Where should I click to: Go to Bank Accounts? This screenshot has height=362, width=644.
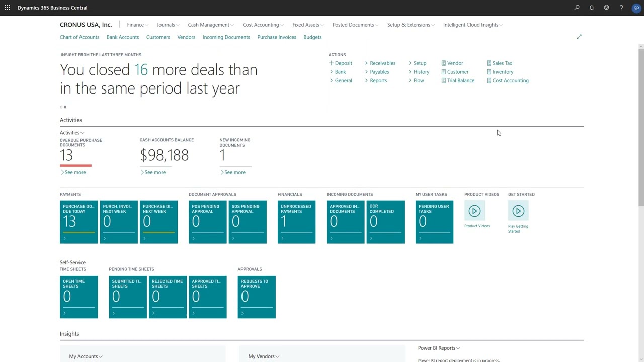123,37
